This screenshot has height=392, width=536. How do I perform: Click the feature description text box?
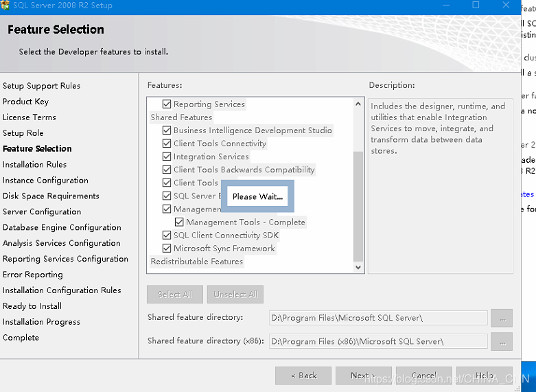click(x=441, y=186)
